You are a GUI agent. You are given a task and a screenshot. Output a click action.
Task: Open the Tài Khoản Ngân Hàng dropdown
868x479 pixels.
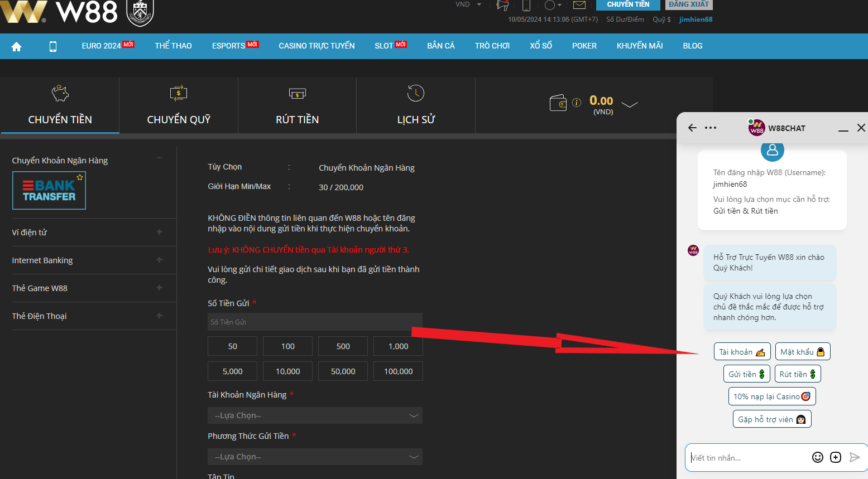[315, 415]
